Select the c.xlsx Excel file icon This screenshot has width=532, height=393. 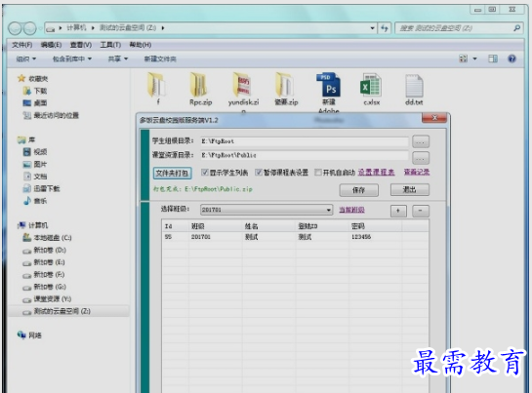click(371, 85)
